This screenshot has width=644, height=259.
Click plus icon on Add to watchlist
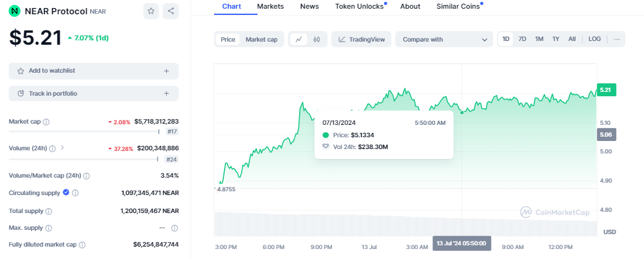point(166,71)
